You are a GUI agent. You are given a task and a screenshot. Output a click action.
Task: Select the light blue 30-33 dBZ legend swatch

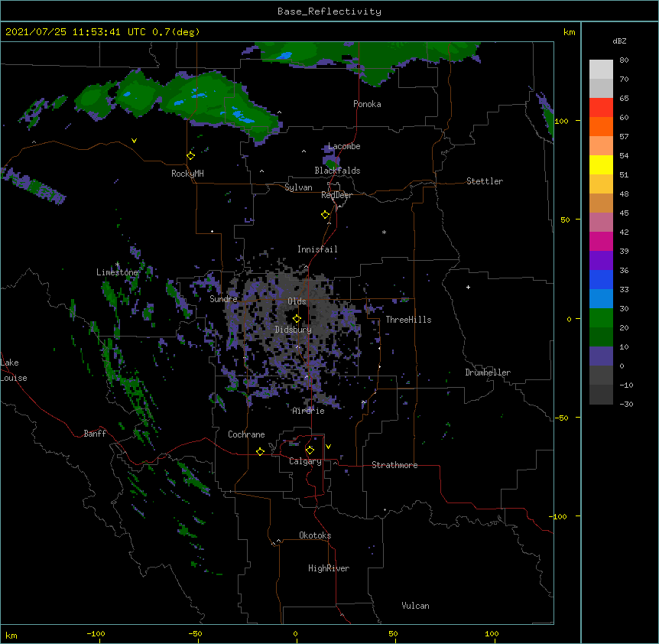(601, 298)
